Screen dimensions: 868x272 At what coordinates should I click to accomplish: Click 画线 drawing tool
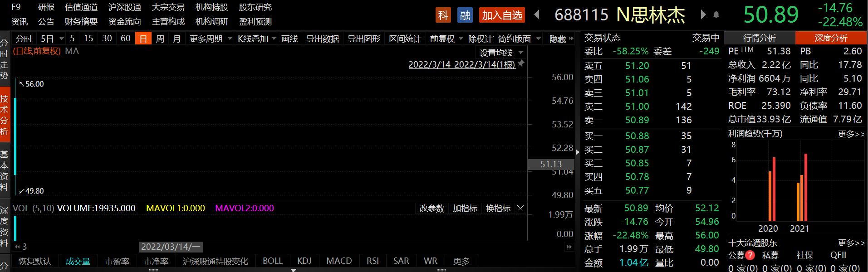pyautogui.click(x=289, y=39)
